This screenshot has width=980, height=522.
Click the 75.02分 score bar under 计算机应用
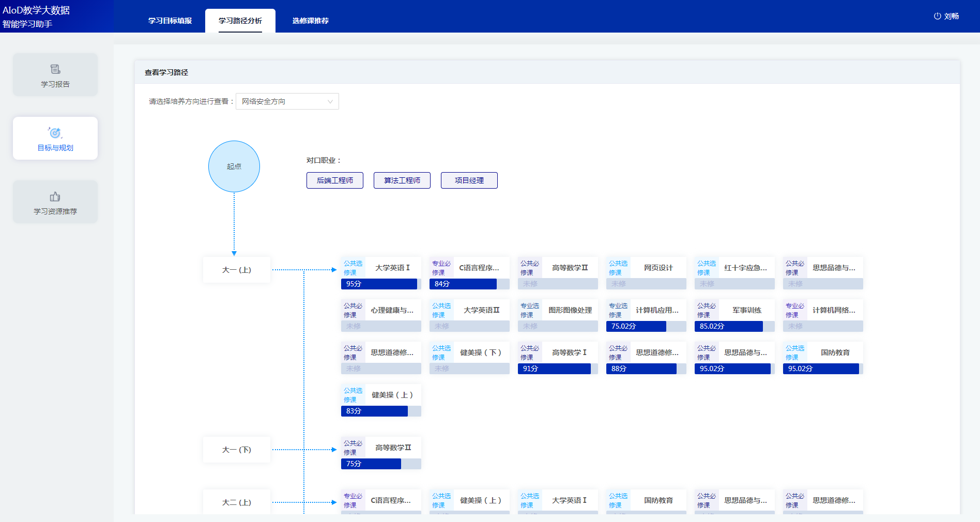(636, 326)
